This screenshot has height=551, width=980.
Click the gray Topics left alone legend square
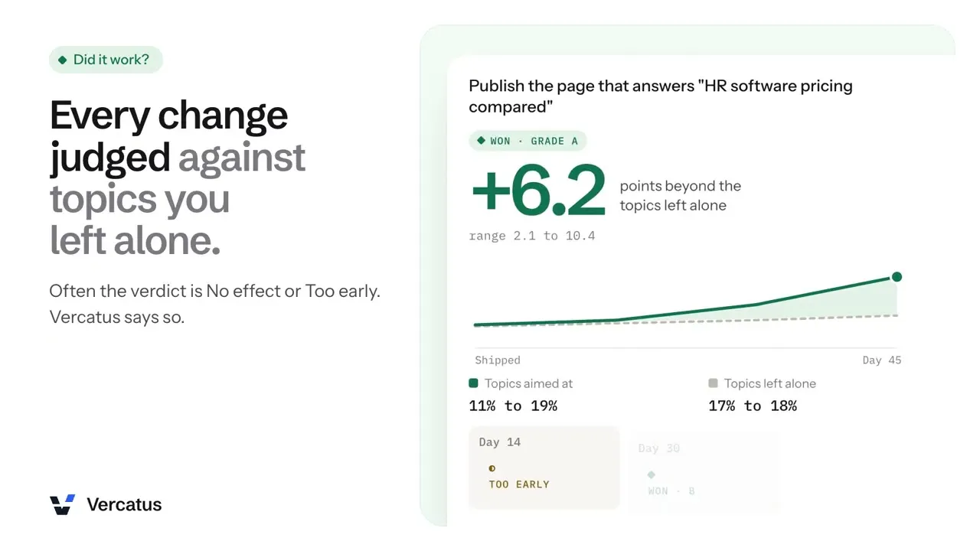coord(714,383)
